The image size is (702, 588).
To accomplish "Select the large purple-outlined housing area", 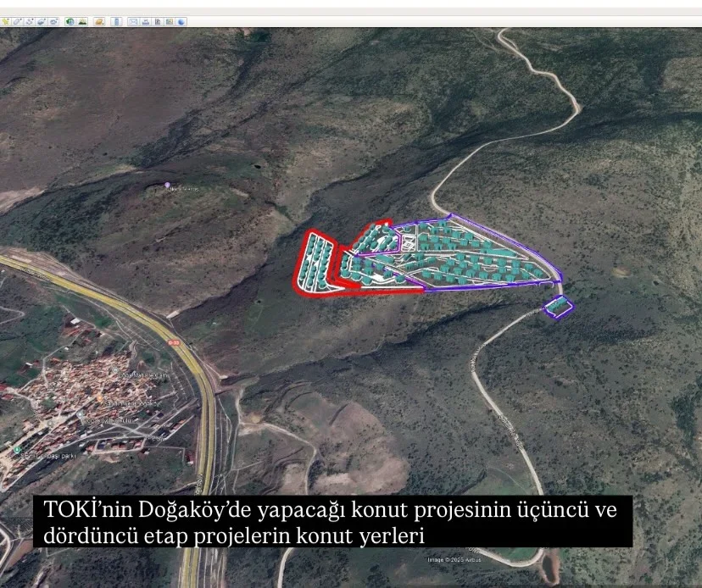I will (475, 254).
